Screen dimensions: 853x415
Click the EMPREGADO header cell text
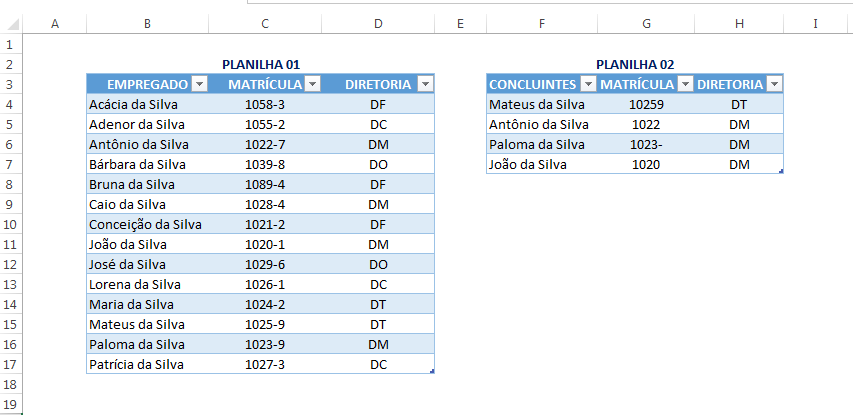click(x=147, y=84)
